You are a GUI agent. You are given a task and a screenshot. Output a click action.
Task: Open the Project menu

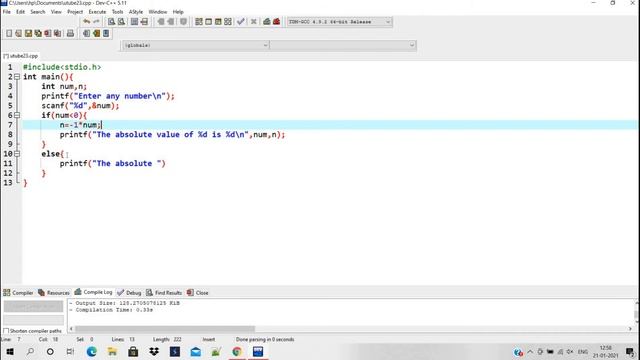click(x=75, y=12)
